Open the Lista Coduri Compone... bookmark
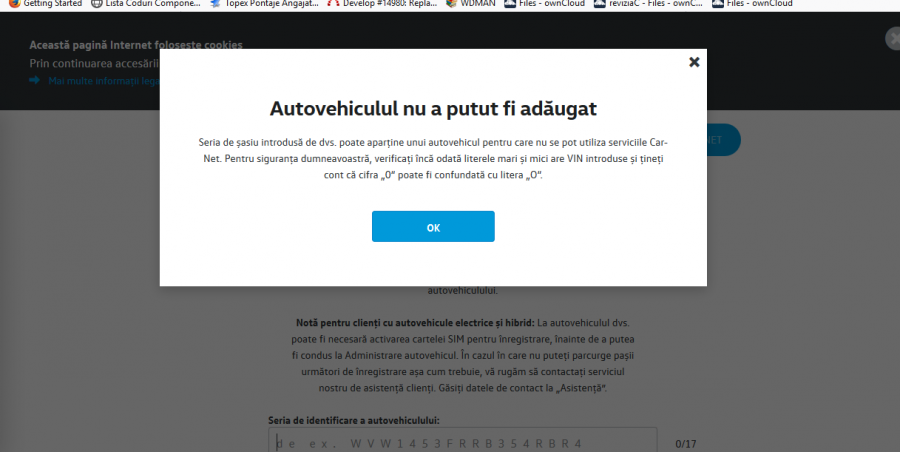 click(146, 3)
